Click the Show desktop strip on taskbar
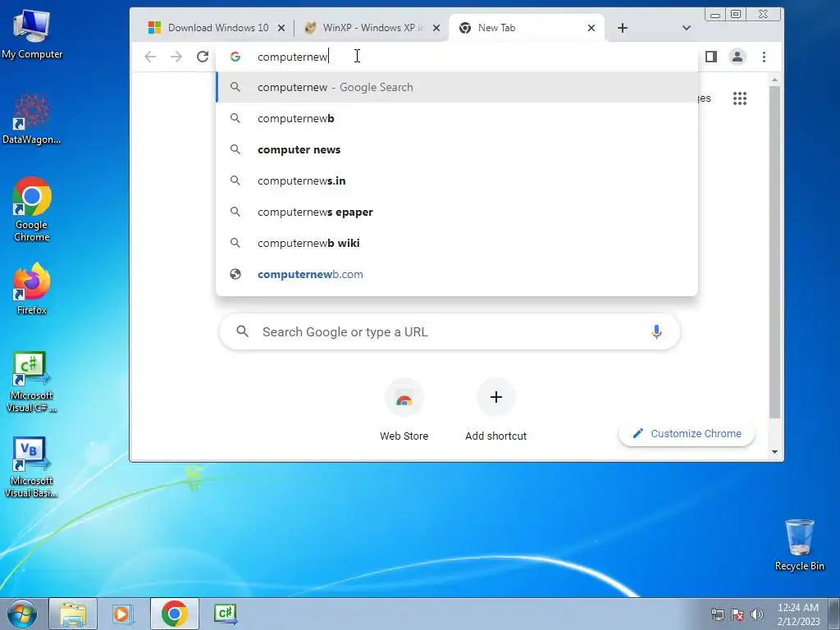Viewport: 840px width, 630px height. click(834, 614)
